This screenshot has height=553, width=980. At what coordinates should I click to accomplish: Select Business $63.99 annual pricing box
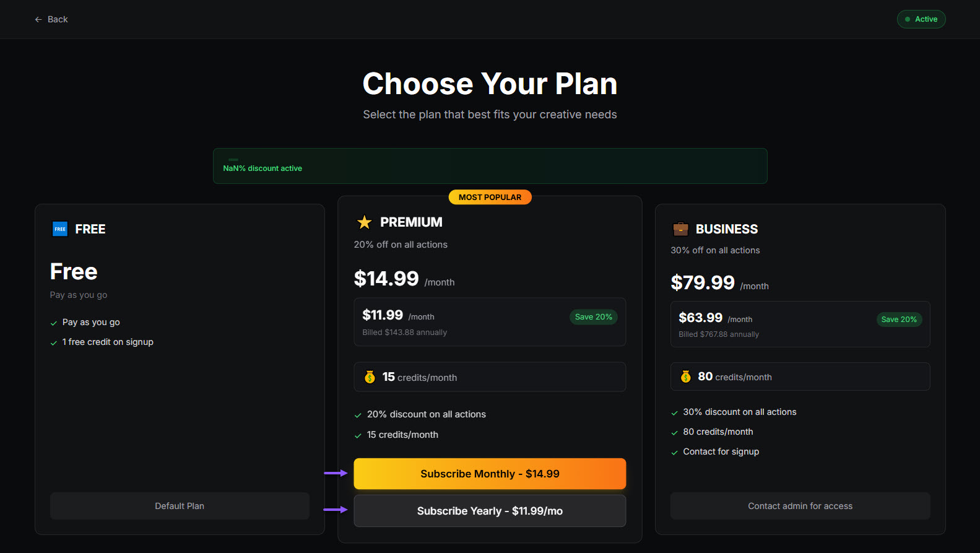(800, 324)
